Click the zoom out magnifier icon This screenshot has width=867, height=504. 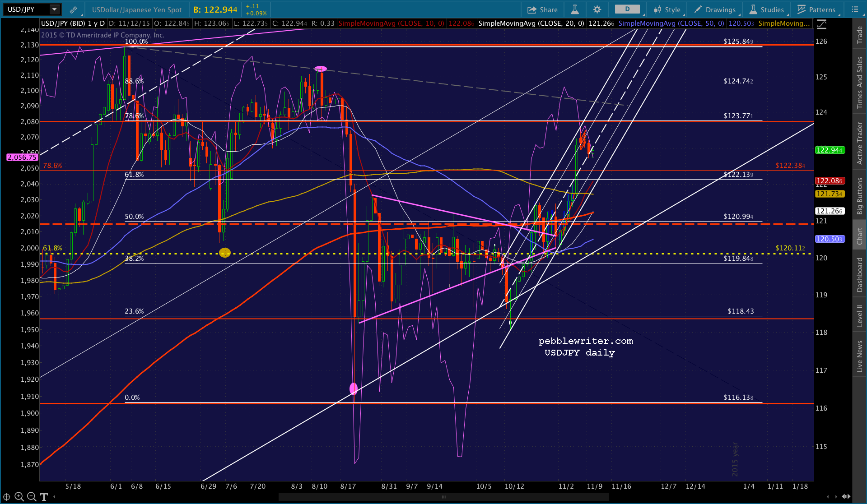(x=32, y=497)
